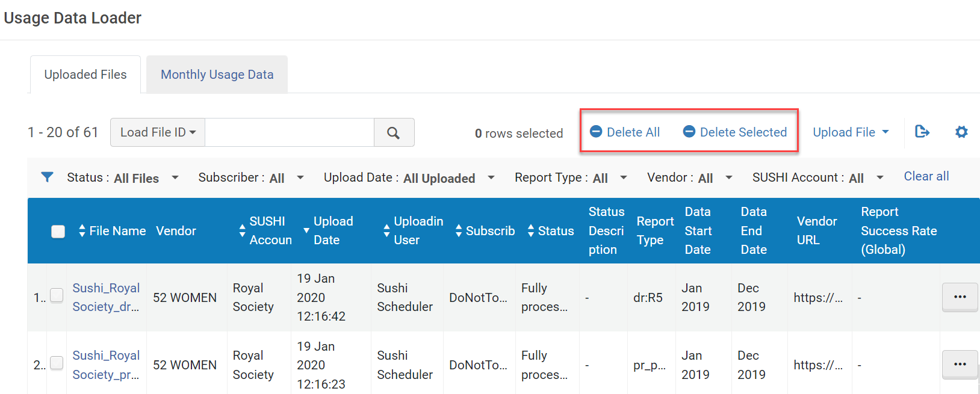Screen dimensions: 980x394
Task: Click the Clear all filters link
Action: pyautogui.click(x=926, y=176)
